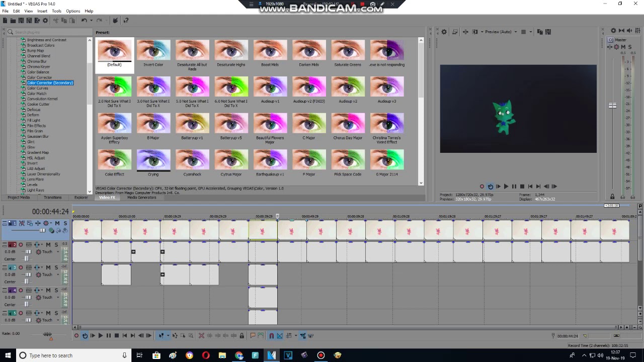644x362 pixels.
Task: Open the undo history dropdown arrow
Action: 91,20
